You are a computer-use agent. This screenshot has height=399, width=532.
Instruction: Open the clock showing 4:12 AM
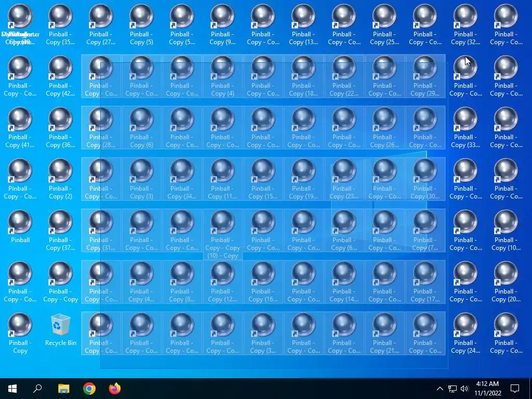click(x=487, y=389)
